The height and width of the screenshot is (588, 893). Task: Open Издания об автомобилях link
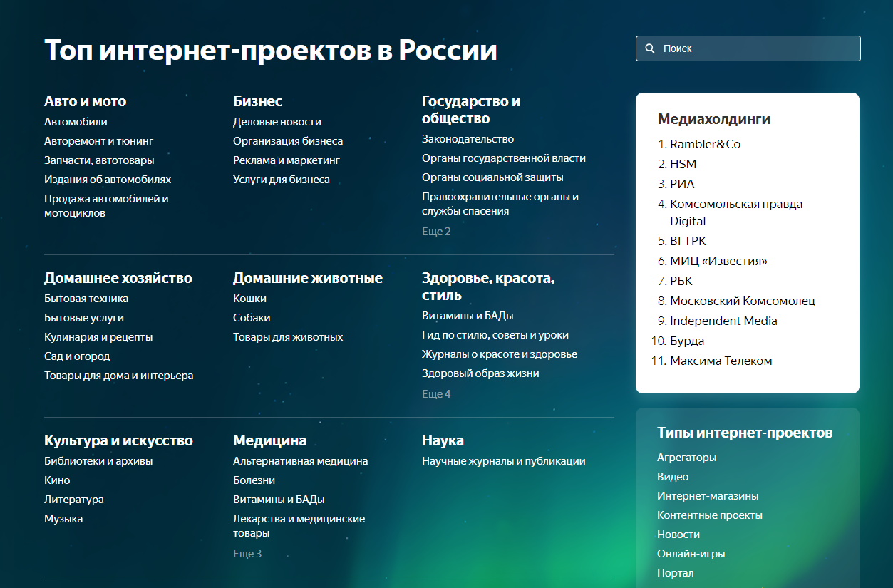tap(108, 180)
